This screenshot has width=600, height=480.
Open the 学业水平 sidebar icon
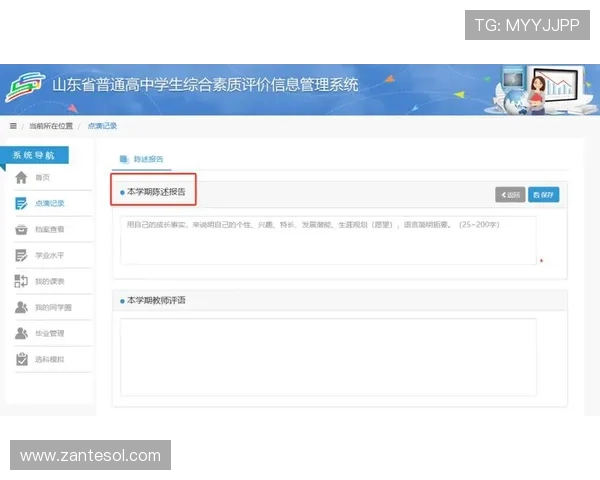click(x=21, y=255)
